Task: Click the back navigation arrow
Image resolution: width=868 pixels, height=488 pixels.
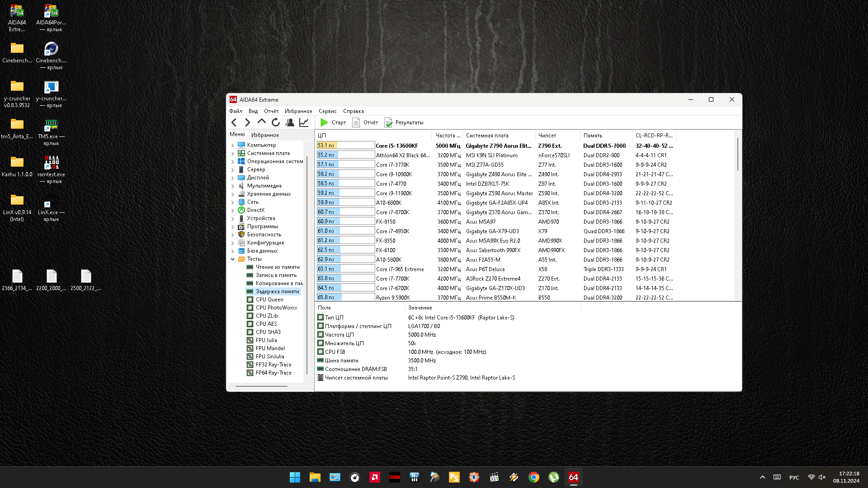Action: (234, 122)
